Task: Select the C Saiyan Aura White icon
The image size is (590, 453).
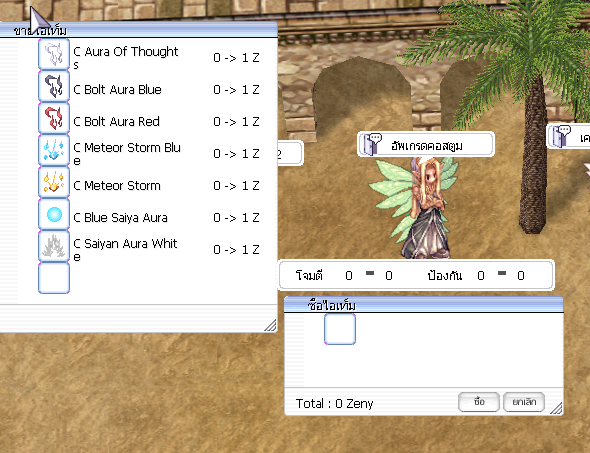Action: click(54, 246)
